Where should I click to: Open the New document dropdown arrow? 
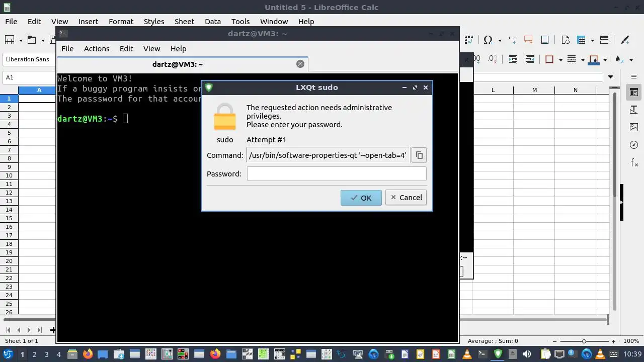point(21,40)
